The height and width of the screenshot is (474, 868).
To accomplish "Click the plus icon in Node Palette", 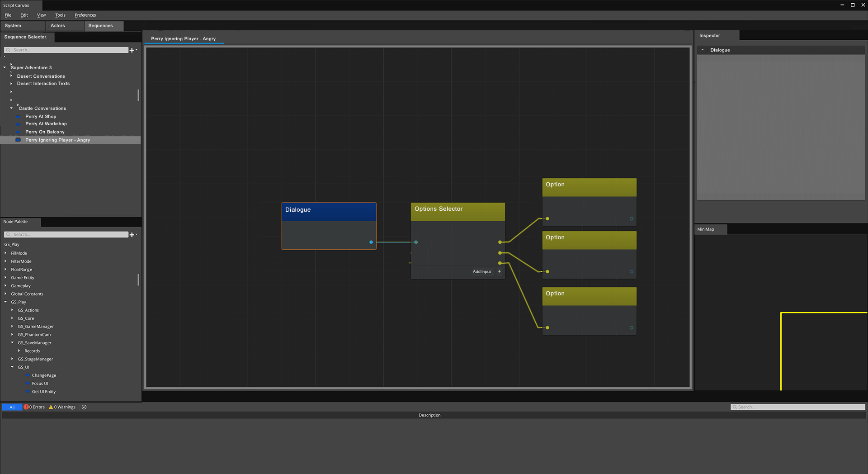I will click(x=132, y=235).
